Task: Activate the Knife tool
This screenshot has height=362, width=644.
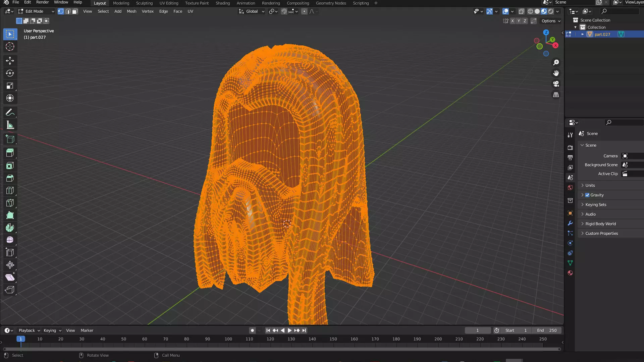Action: click(x=10, y=203)
